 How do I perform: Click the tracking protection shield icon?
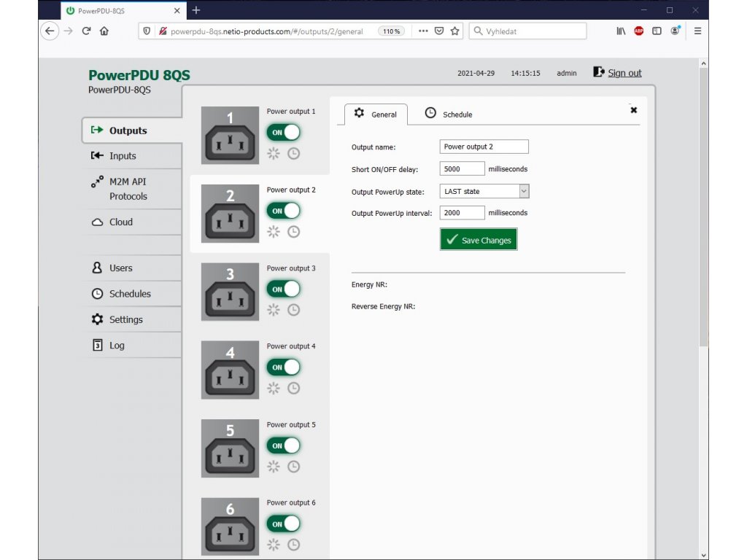[x=147, y=31]
